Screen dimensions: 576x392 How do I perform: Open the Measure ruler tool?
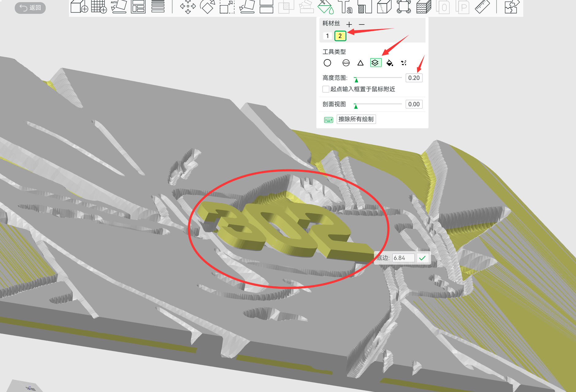pos(482,7)
